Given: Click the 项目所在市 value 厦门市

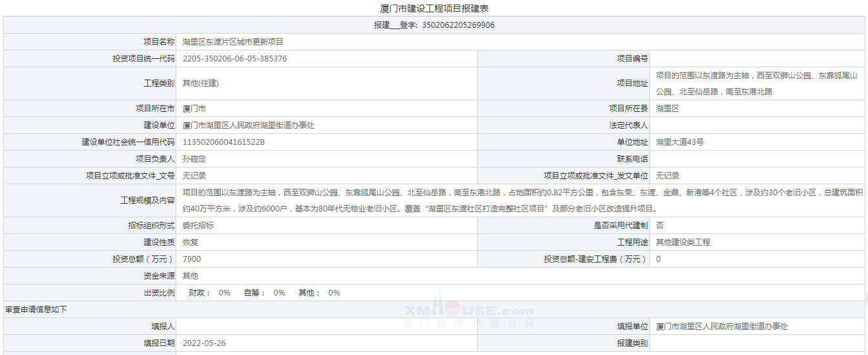Looking at the screenshot, I should [194, 109].
